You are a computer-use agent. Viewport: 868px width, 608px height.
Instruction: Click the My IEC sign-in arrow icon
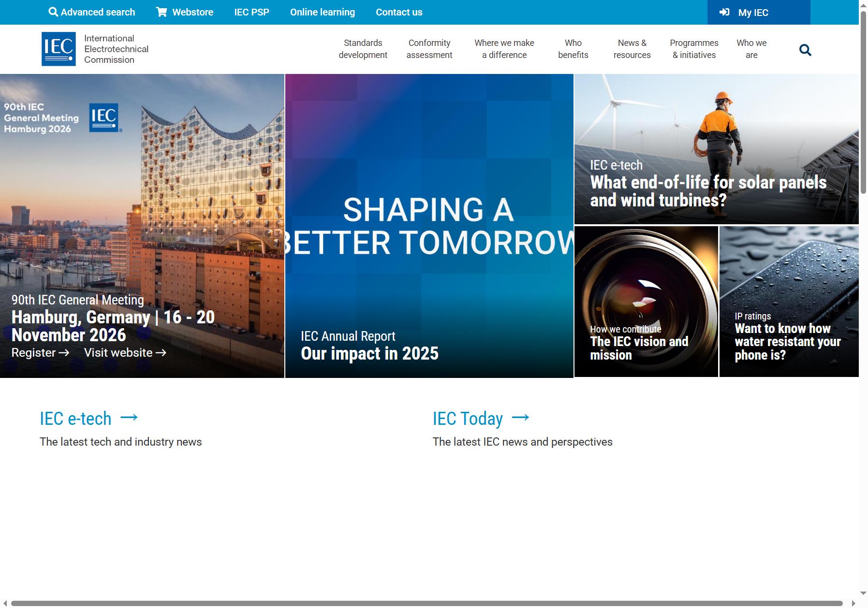coord(724,12)
